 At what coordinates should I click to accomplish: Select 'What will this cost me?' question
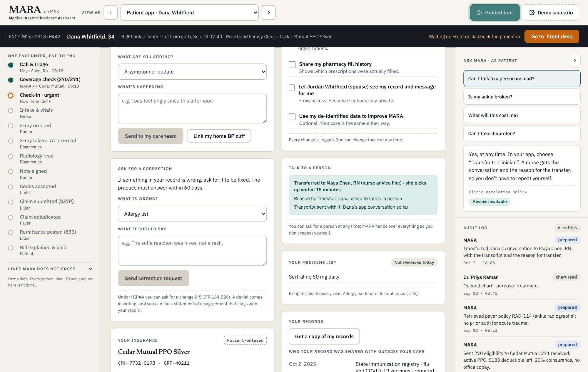pos(522,115)
